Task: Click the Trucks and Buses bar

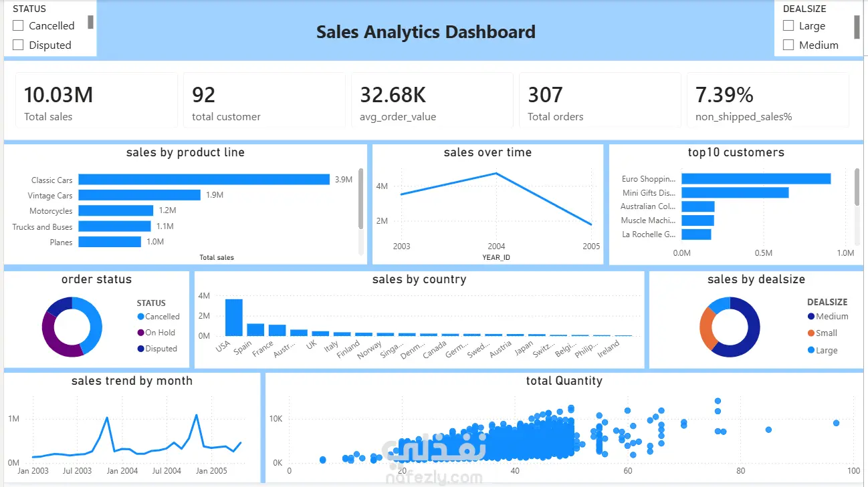Action: 114,226
